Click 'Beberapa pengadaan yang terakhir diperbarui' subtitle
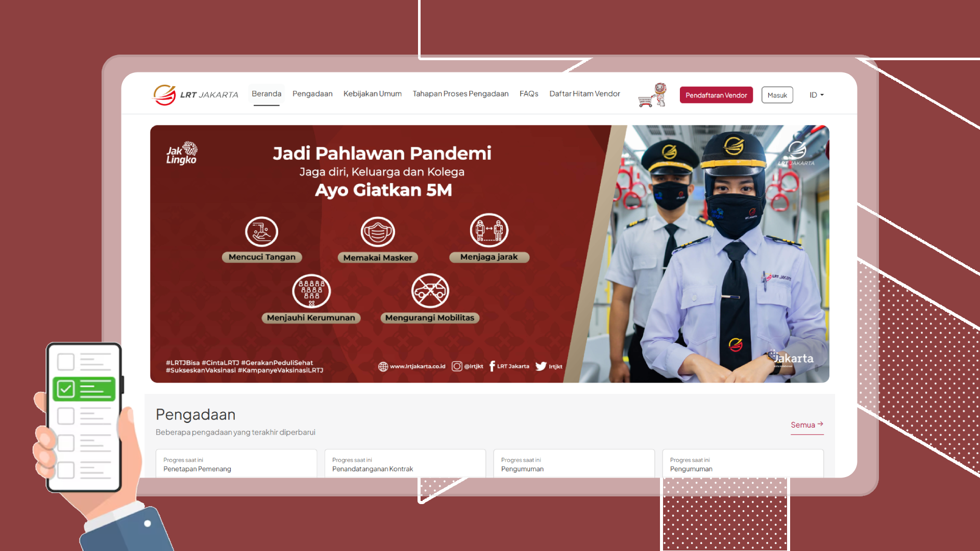Screen dimensions: 980x551 (235, 432)
